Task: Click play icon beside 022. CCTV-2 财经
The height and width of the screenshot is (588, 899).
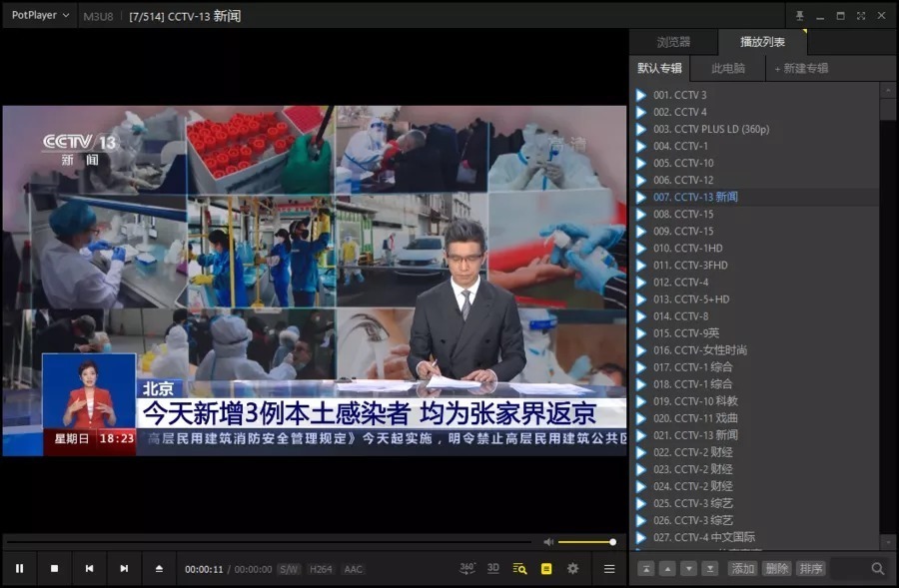Action: click(x=641, y=452)
